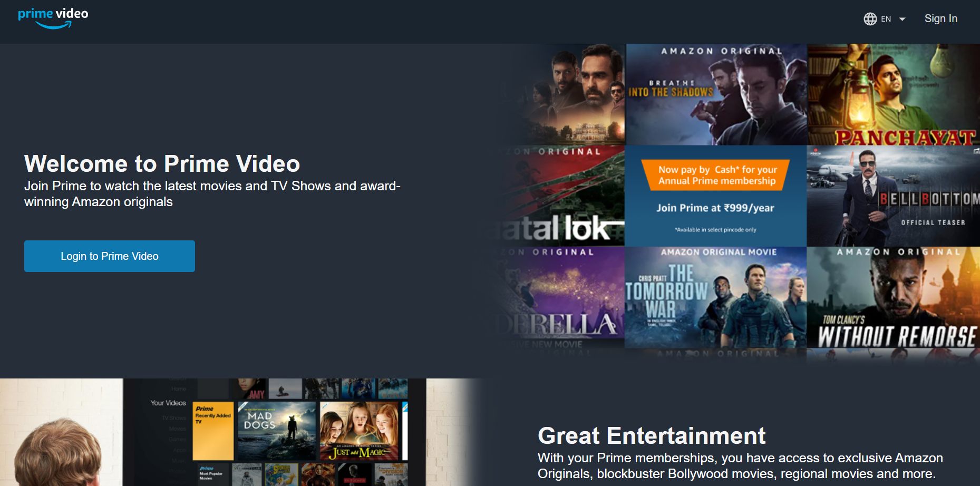Expand the EN language dropdown arrow
The image size is (980, 486).
(902, 19)
